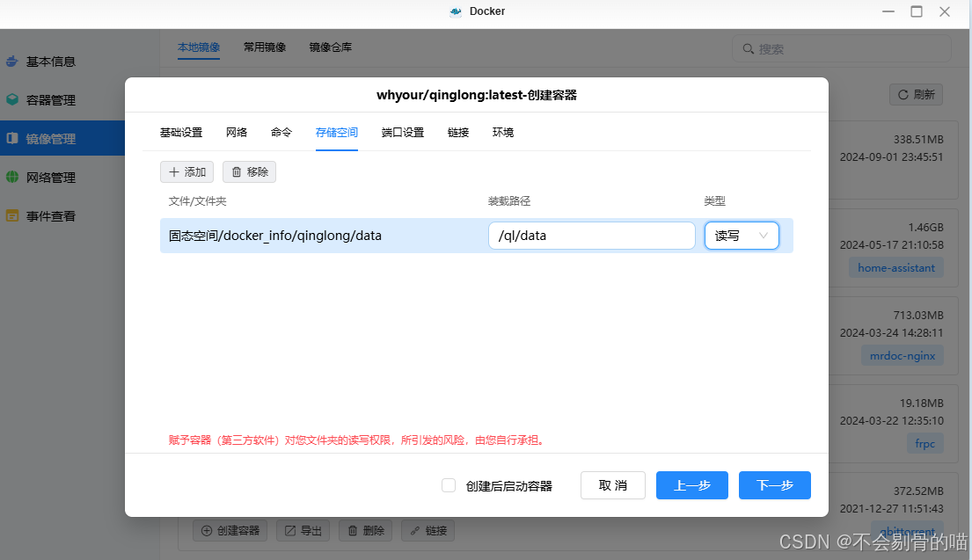Close the Docker window
Viewport: 972px width, 560px height.
(945, 11)
